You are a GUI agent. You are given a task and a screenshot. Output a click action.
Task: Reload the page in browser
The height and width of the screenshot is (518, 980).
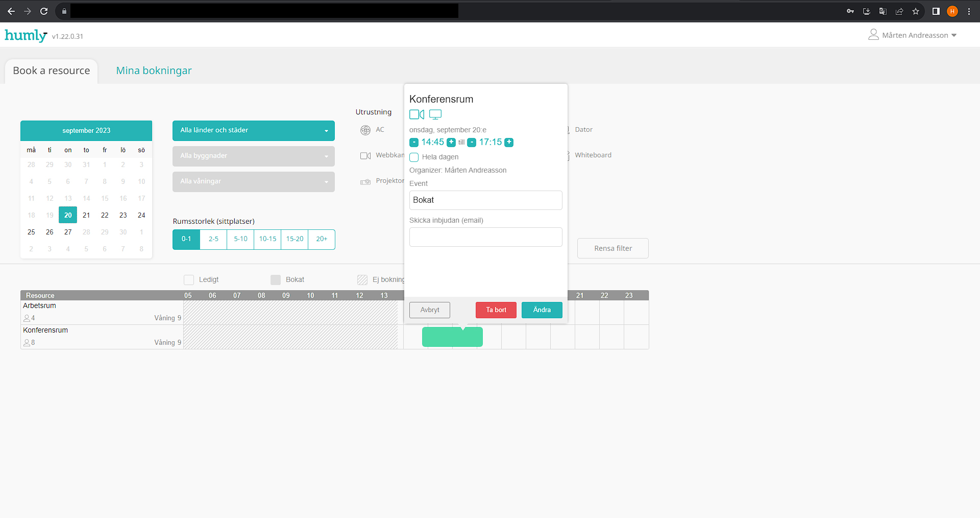coord(44,11)
